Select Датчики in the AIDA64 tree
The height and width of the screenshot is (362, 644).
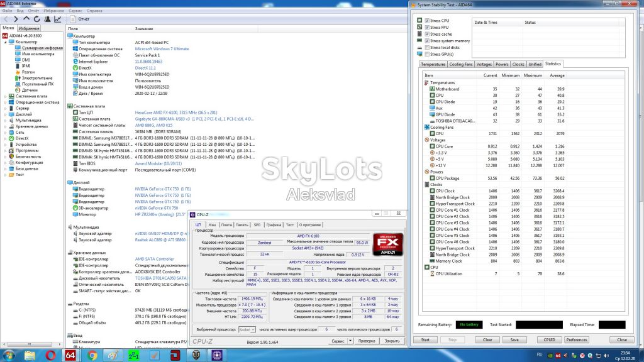[x=30, y=90]
